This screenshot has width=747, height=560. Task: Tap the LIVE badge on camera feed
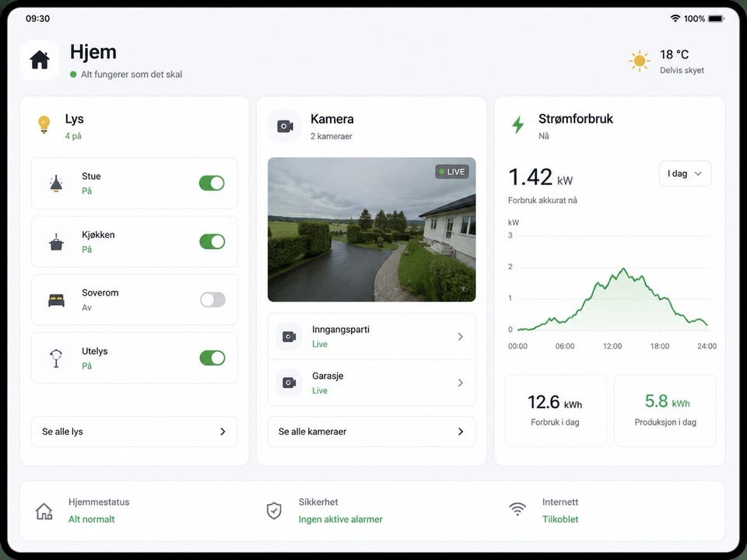coord(451,172)
